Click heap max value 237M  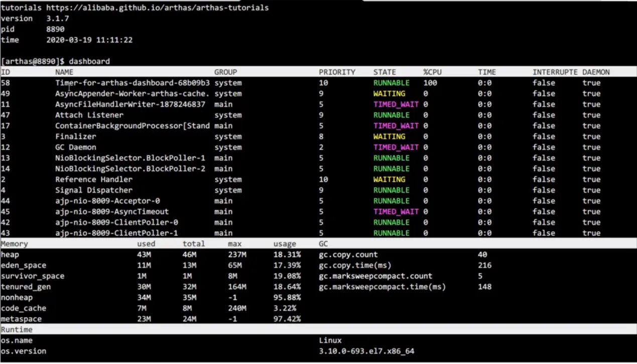(x=237, y=255)
